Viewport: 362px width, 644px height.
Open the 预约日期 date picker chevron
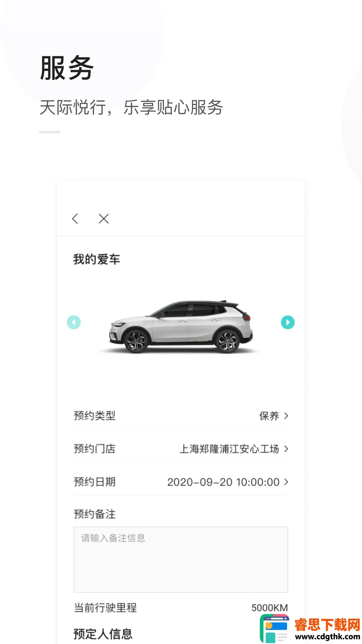tap(286, 482)
